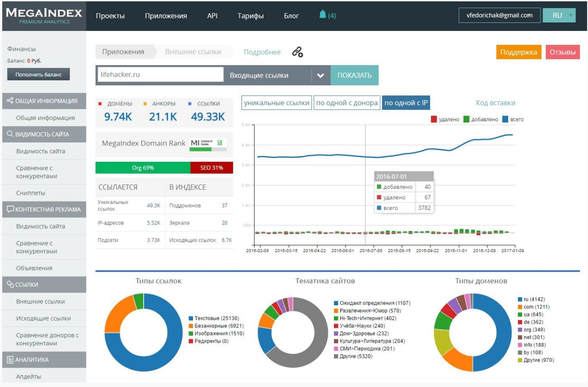Click the magnifier icon beside Видимость сайта header
The height and width of the screenshot is (387, 588).
click(10, 134)
